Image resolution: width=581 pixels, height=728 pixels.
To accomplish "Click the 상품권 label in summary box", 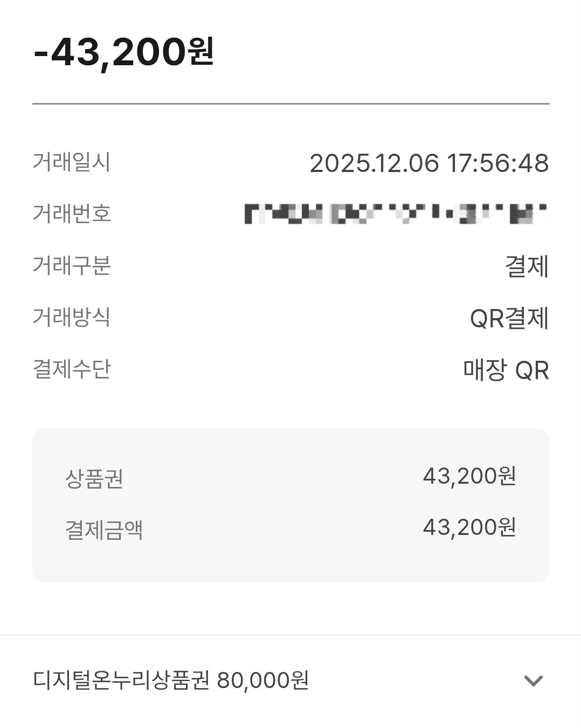I will [x=94, y=478].
